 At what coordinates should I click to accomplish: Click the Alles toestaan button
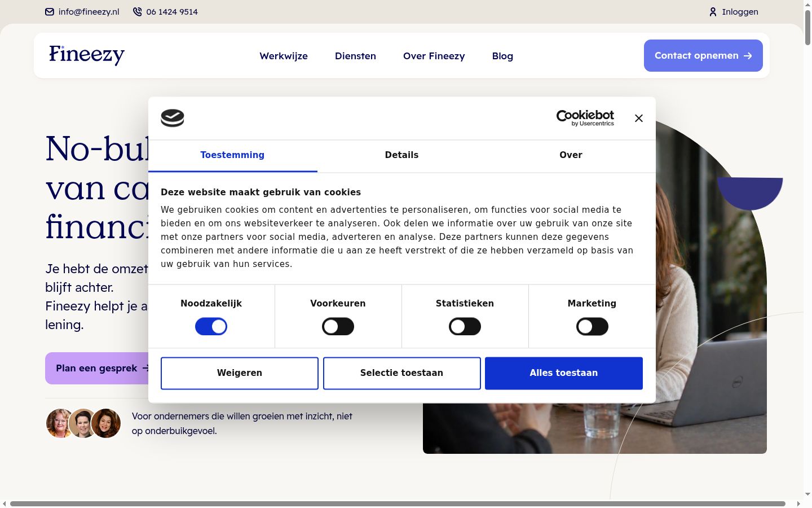pyautogui.click(x=564, y=373)
